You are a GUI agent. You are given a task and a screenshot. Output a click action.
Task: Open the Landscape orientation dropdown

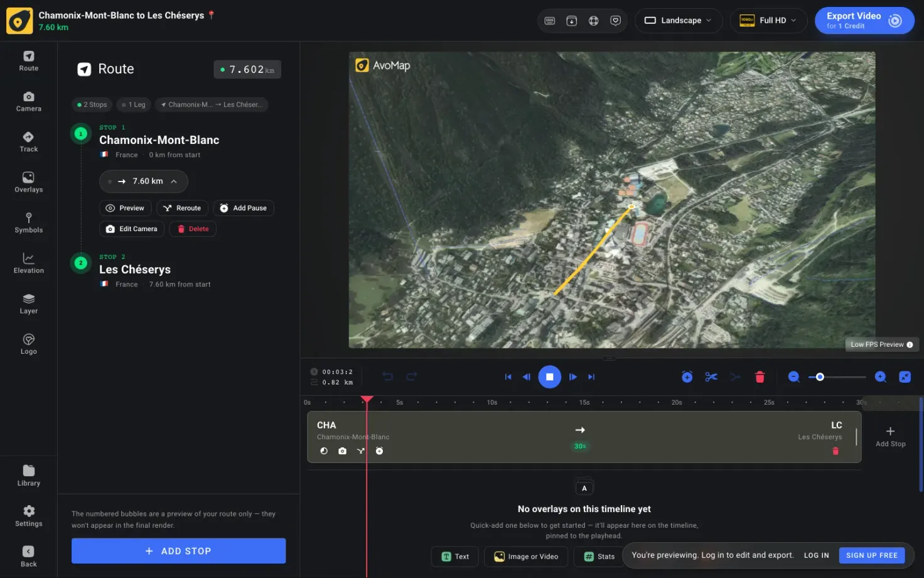[679, 21]
